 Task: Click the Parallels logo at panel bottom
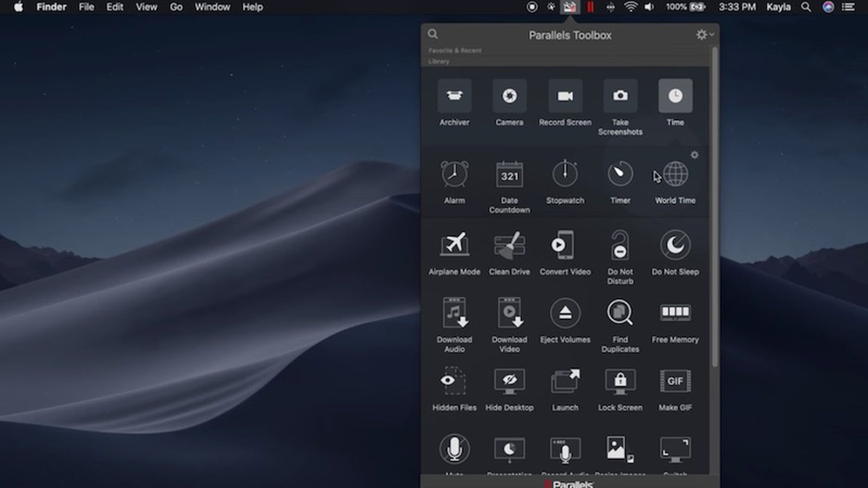point(570,483)
